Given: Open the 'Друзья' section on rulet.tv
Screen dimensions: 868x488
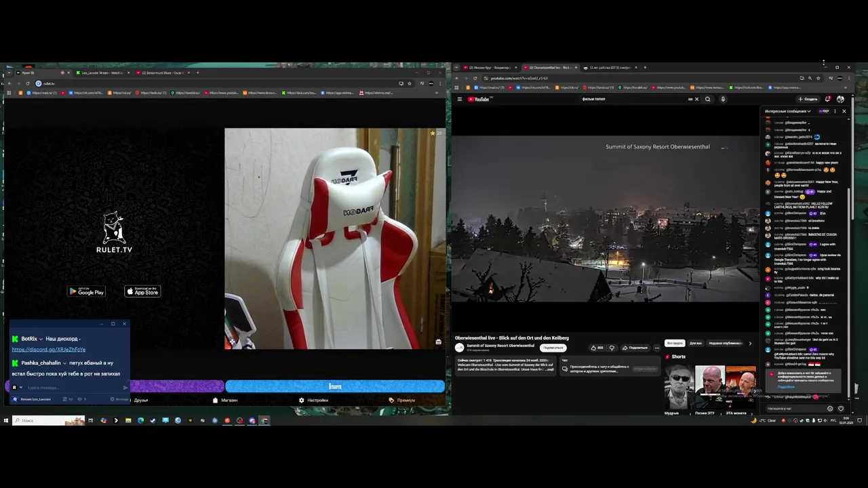Looking at the screenshot, I should pos(141,400).
